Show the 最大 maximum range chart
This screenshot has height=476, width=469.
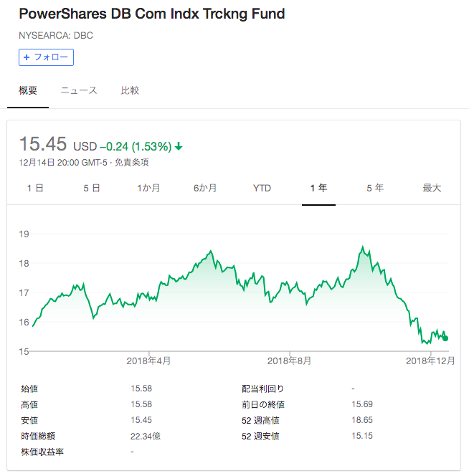[x=432, y=189]
